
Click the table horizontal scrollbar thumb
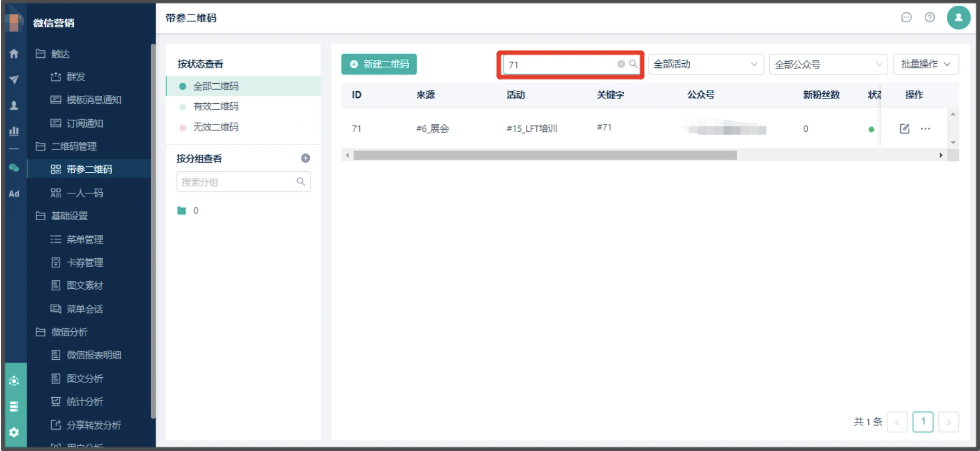pyautogui.click(x=545, y=155)
